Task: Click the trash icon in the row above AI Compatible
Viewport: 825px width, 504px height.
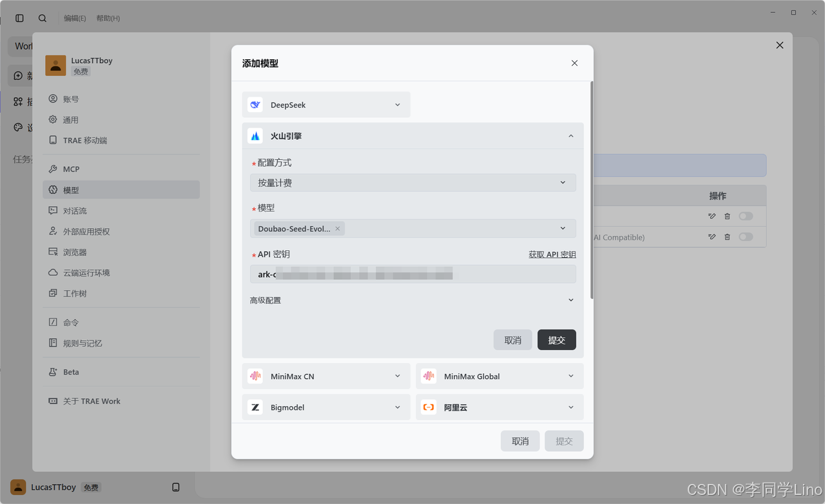Action: point(728,217)
